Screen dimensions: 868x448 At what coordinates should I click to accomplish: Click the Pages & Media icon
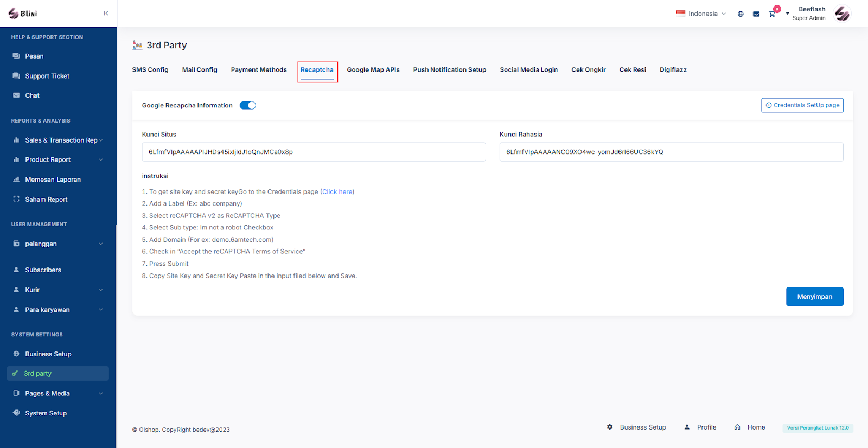click(16, 393)
